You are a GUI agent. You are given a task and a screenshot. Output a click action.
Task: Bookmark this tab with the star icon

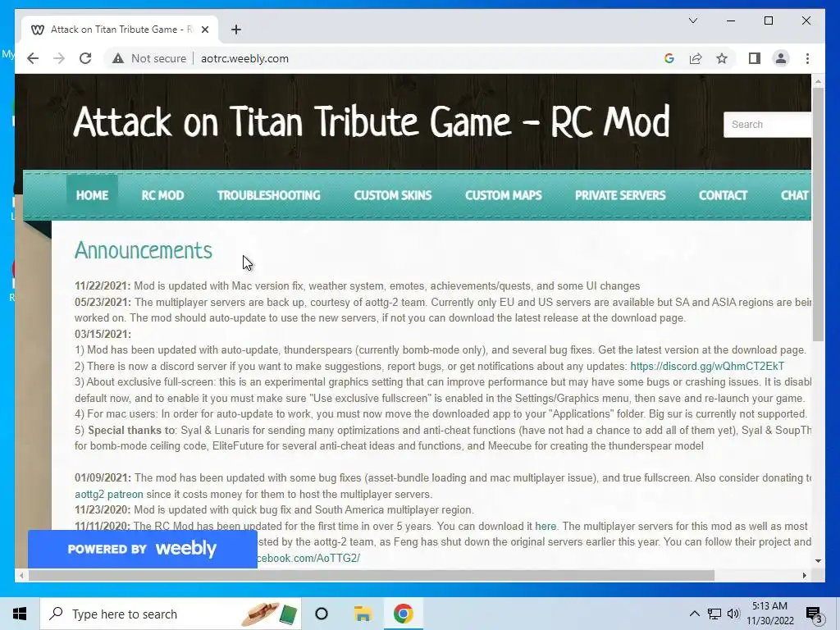pyautogui.click(x=722, y=58)
